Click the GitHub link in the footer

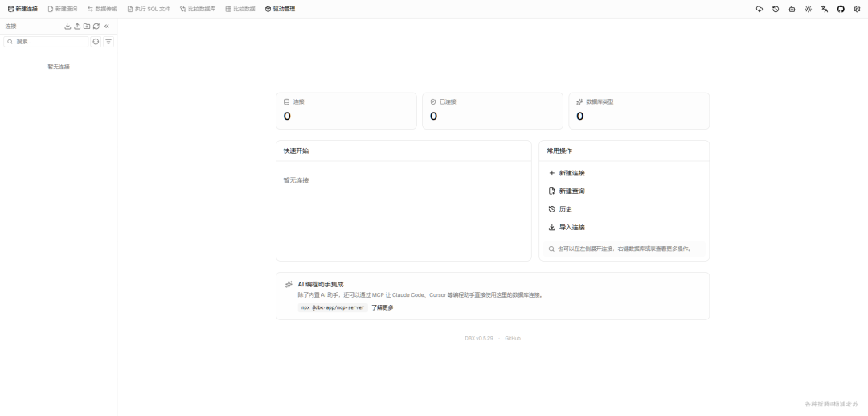click(x=513, y=339)
